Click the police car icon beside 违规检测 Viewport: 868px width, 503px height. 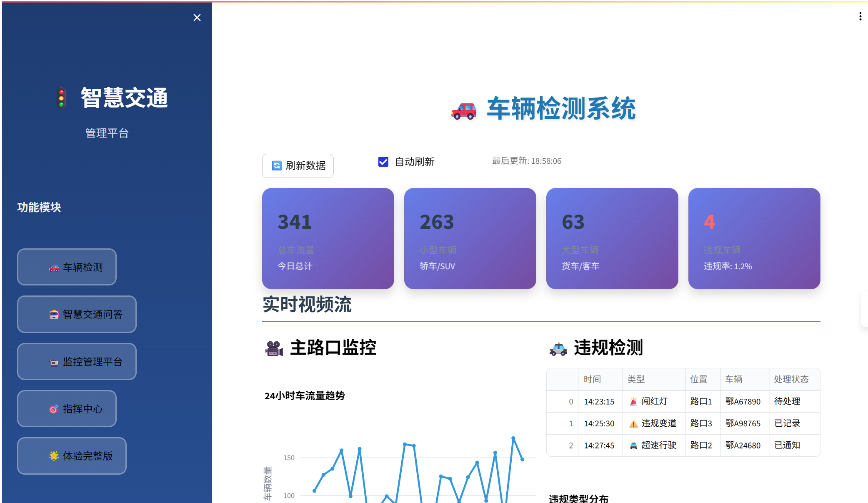pos(558,348)
